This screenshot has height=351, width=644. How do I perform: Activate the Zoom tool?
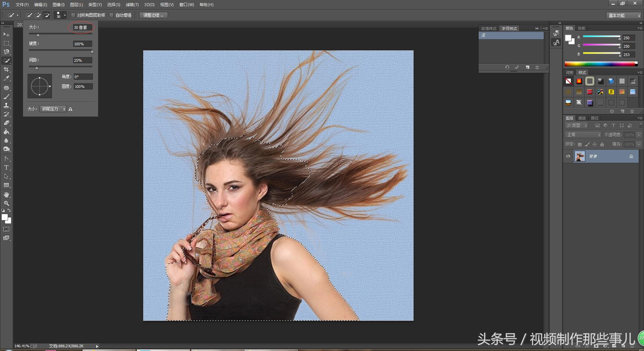click(x=6, y=203)
